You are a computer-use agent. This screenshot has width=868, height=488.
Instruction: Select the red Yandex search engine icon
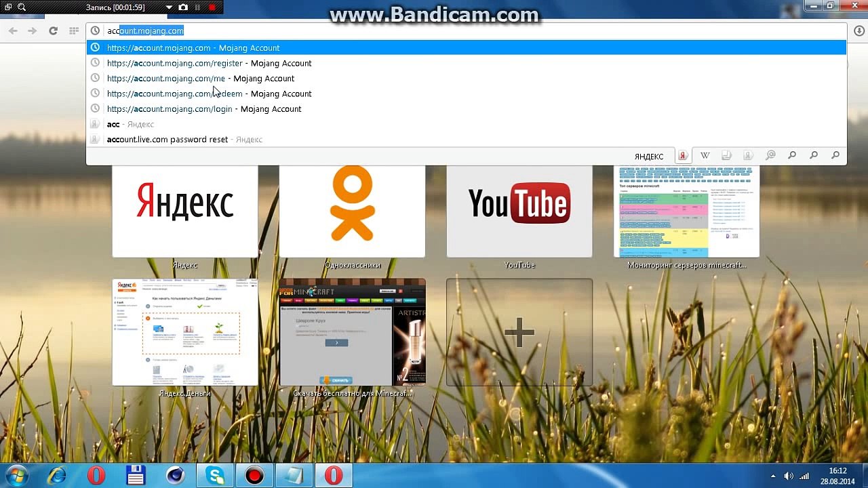point(684,156)
